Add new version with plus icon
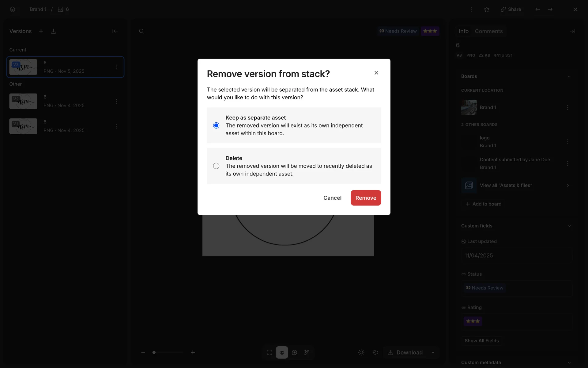Image resolution: width=588 pixels, height=368 pixels. (41, 31)
